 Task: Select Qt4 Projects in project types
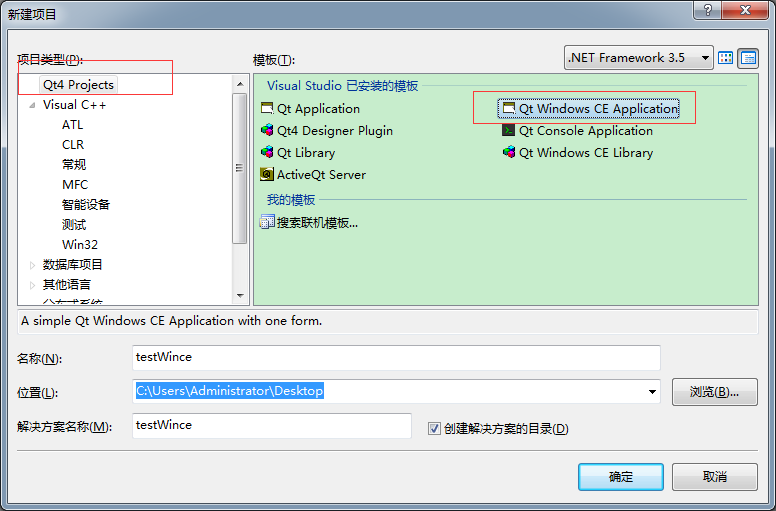coord(78,85)
